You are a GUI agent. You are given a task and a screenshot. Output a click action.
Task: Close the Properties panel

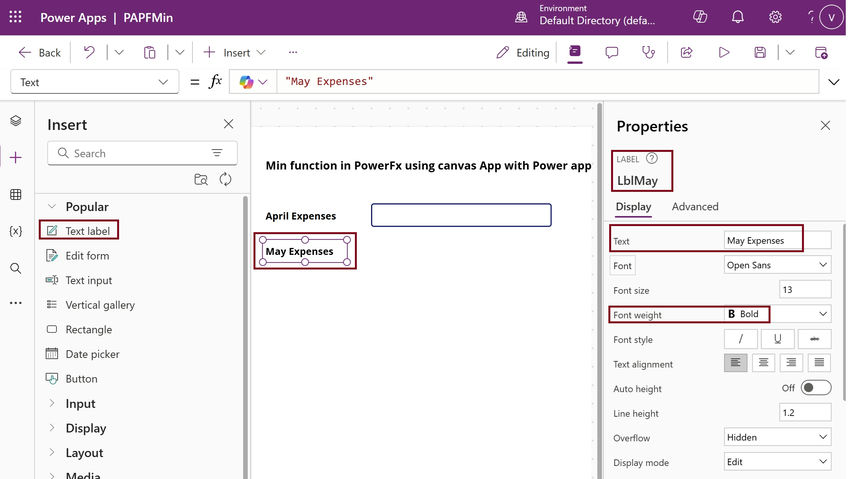(825, 126)
